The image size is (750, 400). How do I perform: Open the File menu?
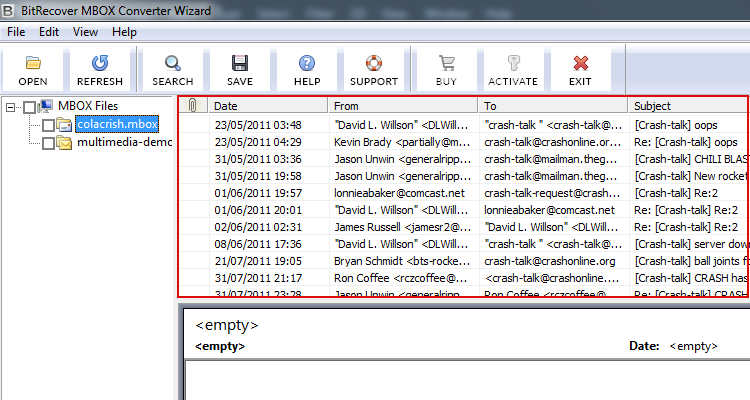tap(16, 32)
